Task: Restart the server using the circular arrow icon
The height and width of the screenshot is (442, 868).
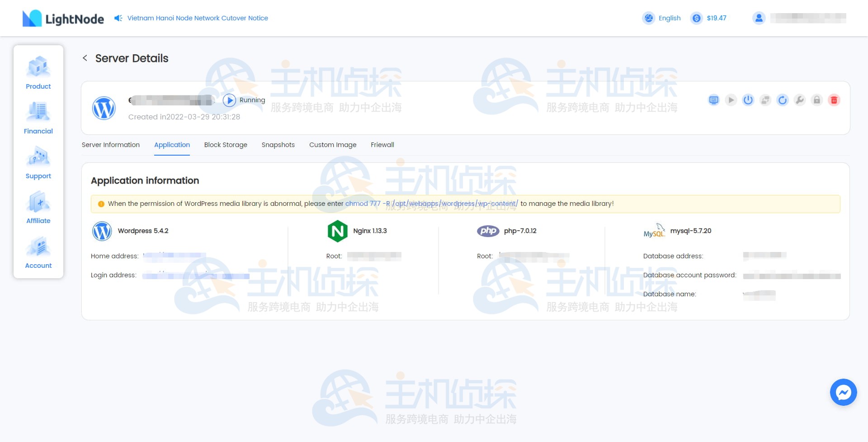Action: pos(783,100)
